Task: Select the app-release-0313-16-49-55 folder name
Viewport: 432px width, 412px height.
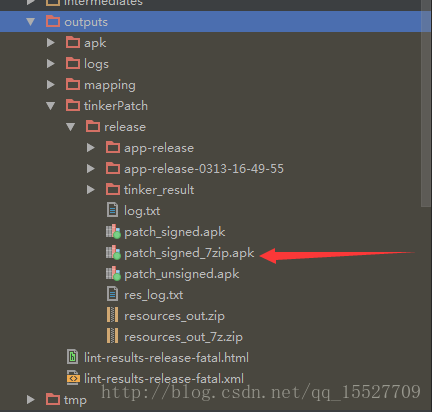Action: [204, 169]
